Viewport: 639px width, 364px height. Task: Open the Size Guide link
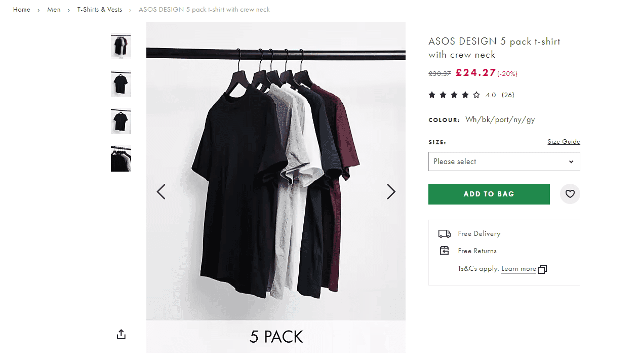click(x=564, y=142)
